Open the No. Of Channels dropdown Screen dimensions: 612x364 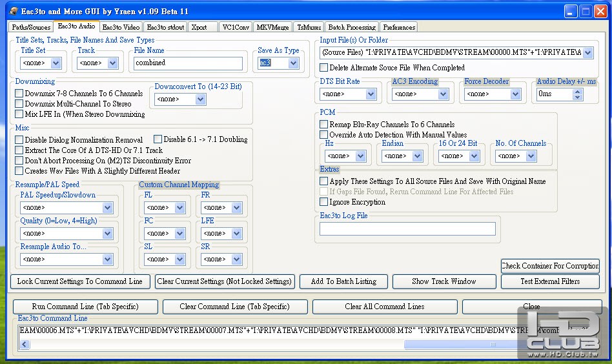[x=531, y=156]
